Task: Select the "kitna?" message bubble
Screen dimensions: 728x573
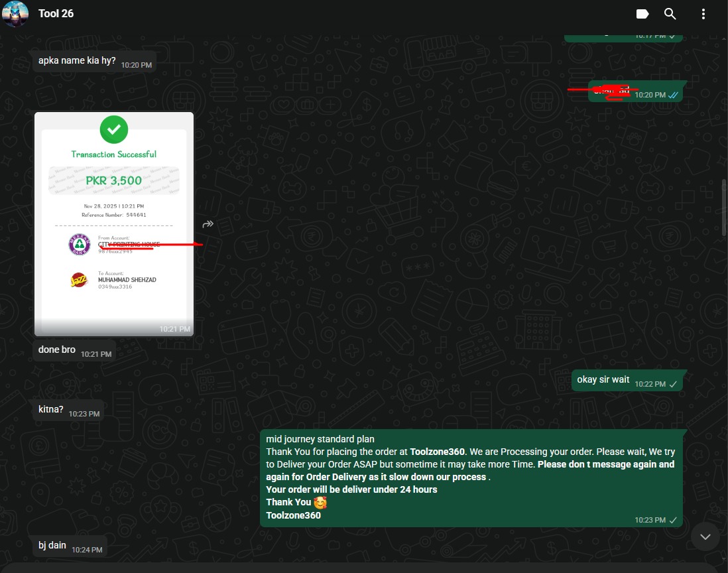Action: coord(51,410)
